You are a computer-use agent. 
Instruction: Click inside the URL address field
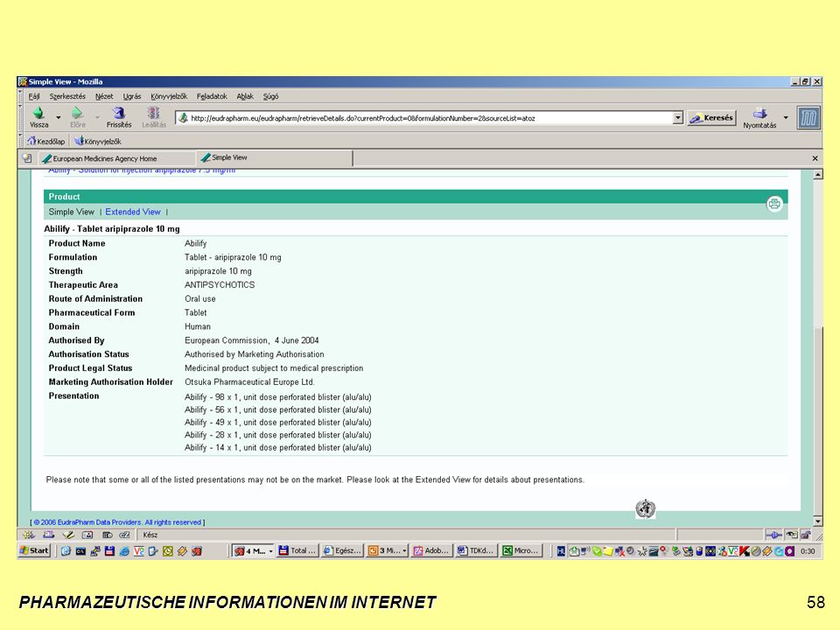point(423,118)
